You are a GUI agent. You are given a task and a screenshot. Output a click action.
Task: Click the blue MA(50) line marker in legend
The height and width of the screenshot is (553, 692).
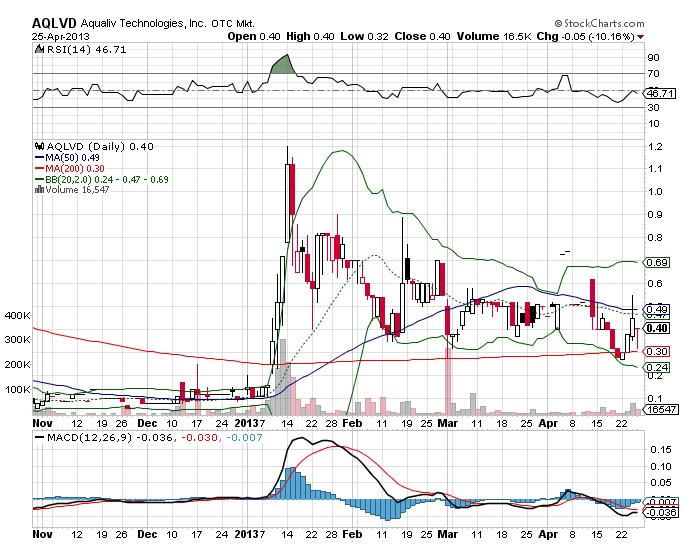point(39,157)
